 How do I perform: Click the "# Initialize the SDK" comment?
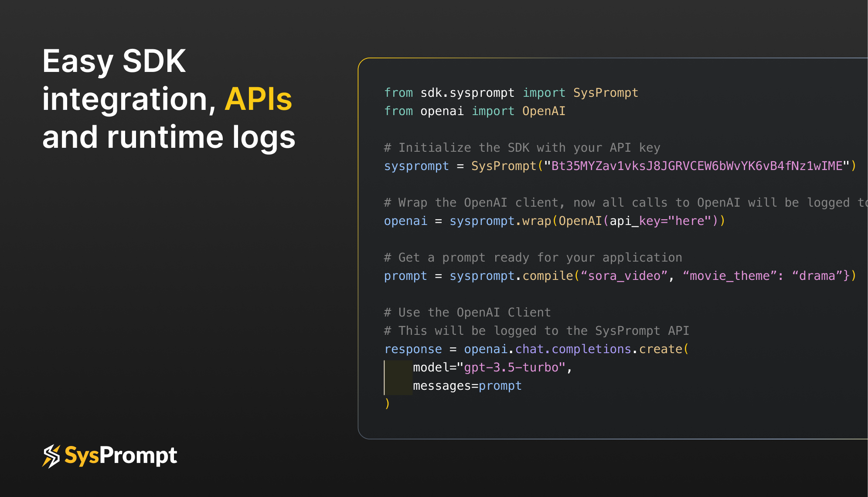521,148
